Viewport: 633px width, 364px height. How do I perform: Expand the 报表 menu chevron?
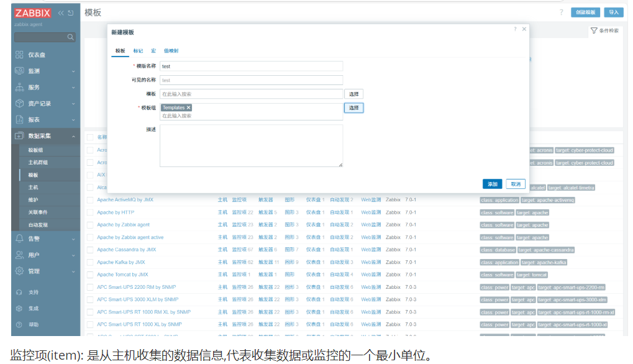(73, 120)
